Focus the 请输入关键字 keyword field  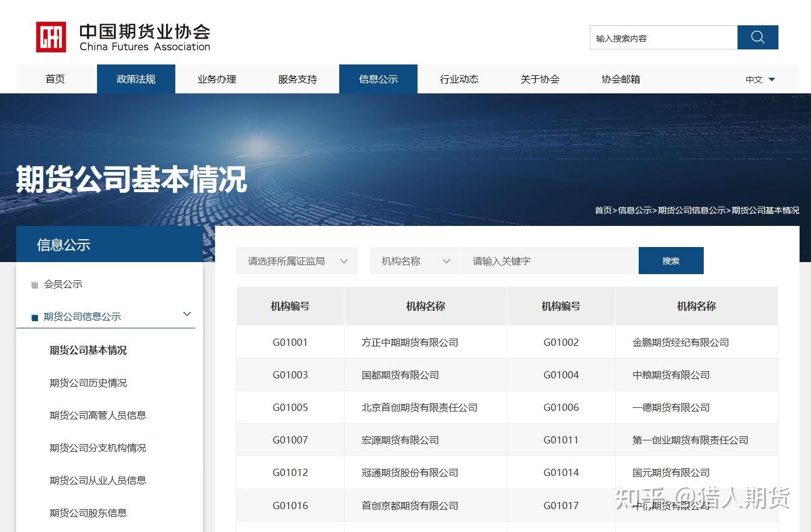pyautogui.click(x=550, y=261)
